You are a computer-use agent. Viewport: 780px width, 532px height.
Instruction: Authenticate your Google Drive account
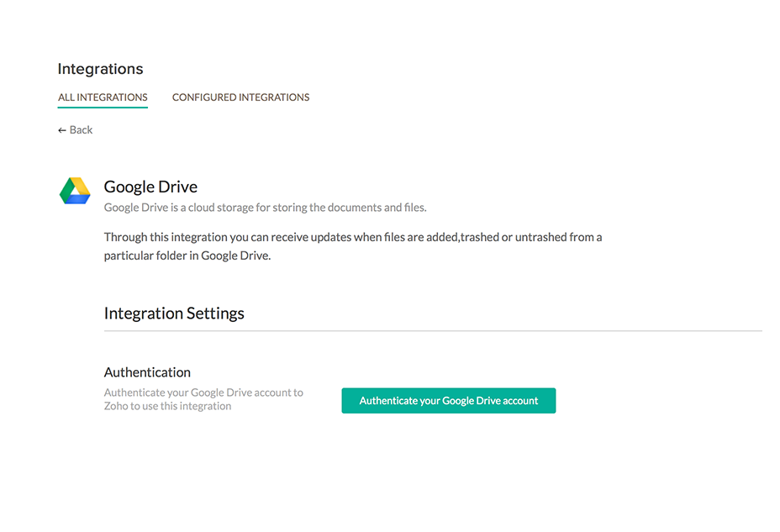(449, 401)
